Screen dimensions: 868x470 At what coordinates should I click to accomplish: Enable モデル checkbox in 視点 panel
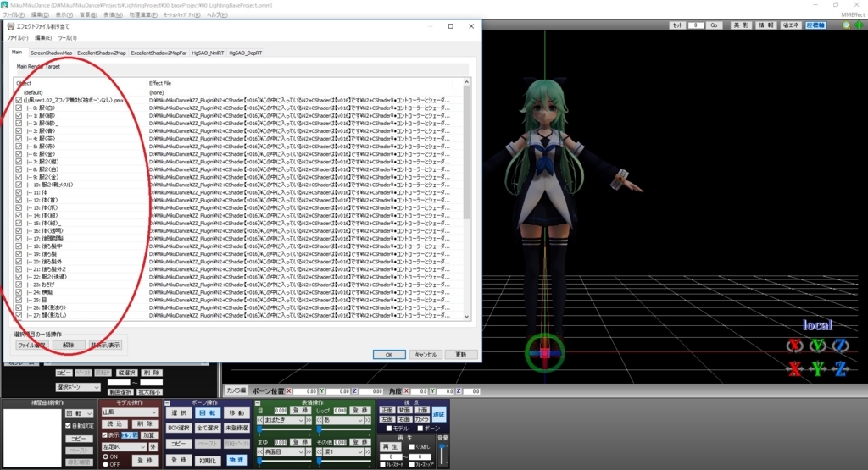[x=388, y=429]
